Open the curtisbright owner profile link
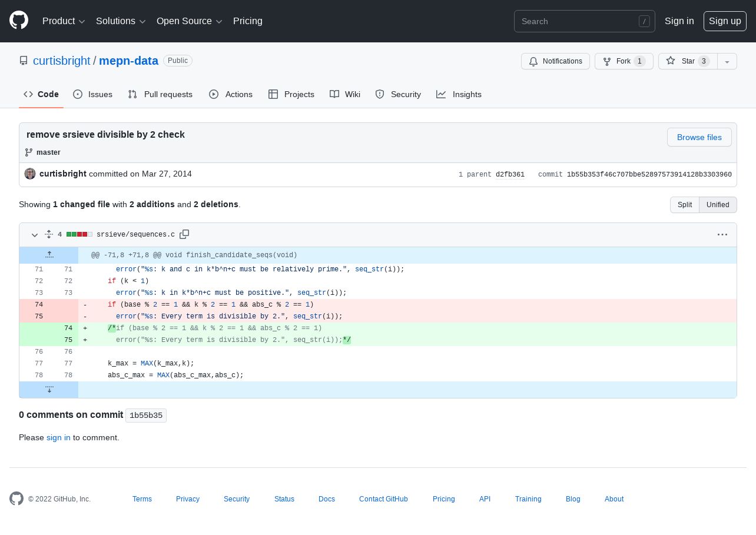 (62, 61)
